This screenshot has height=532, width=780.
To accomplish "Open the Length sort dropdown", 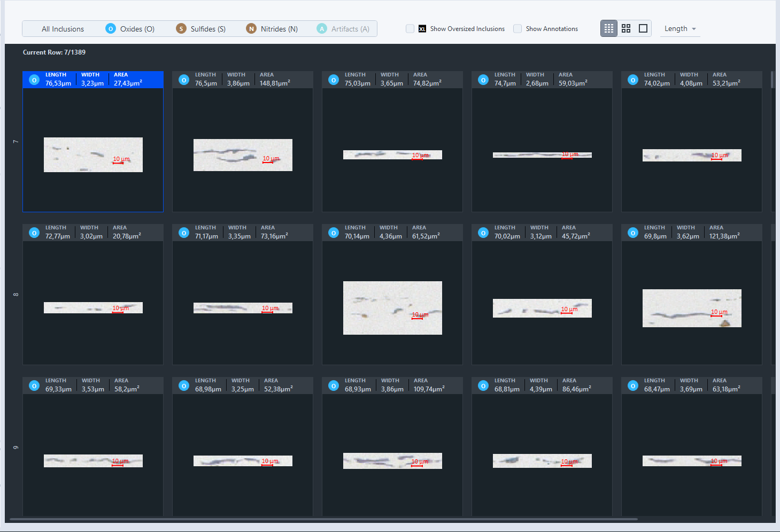I will pos(679,28).
